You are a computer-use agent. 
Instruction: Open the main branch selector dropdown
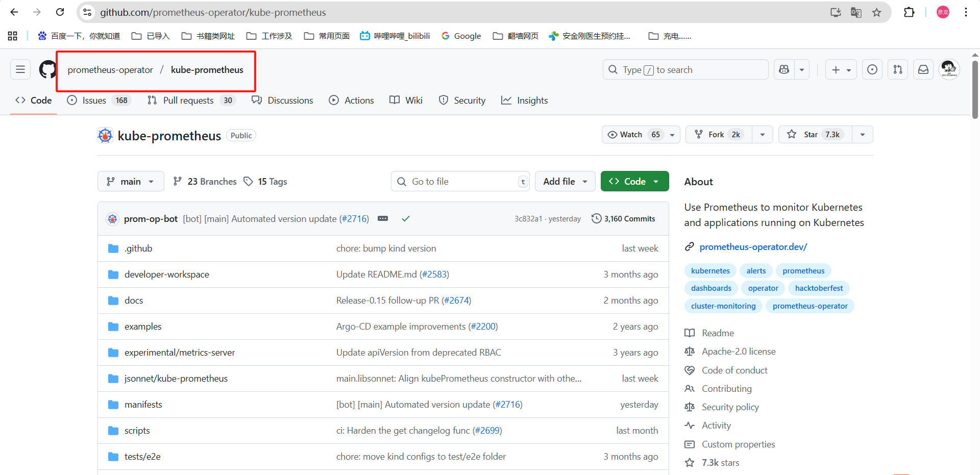131,181
